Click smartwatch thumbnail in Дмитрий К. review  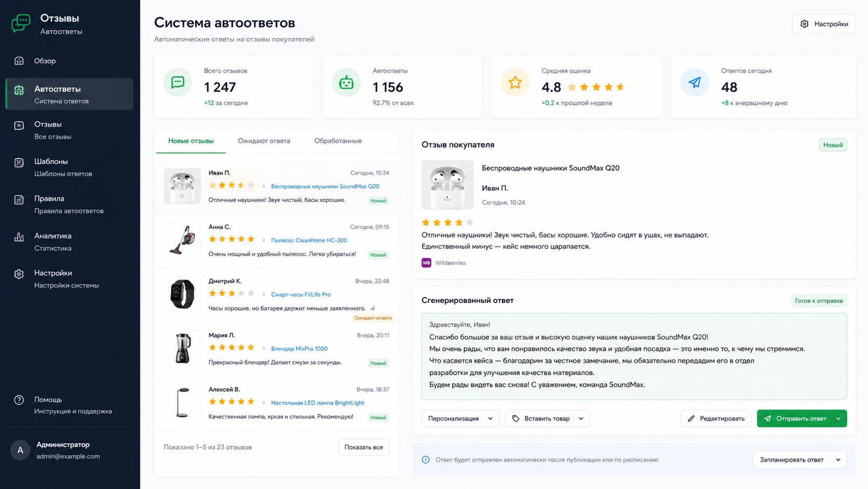pos(182,294)
